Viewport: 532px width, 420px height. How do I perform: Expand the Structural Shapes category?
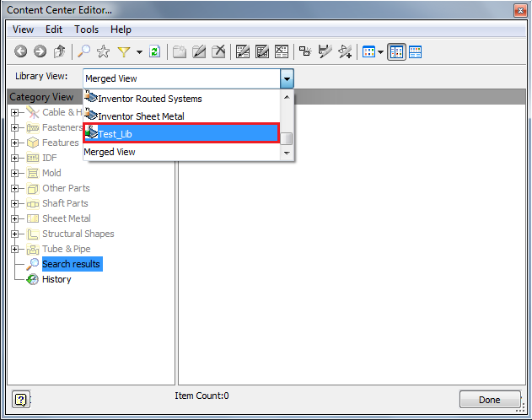14,234
